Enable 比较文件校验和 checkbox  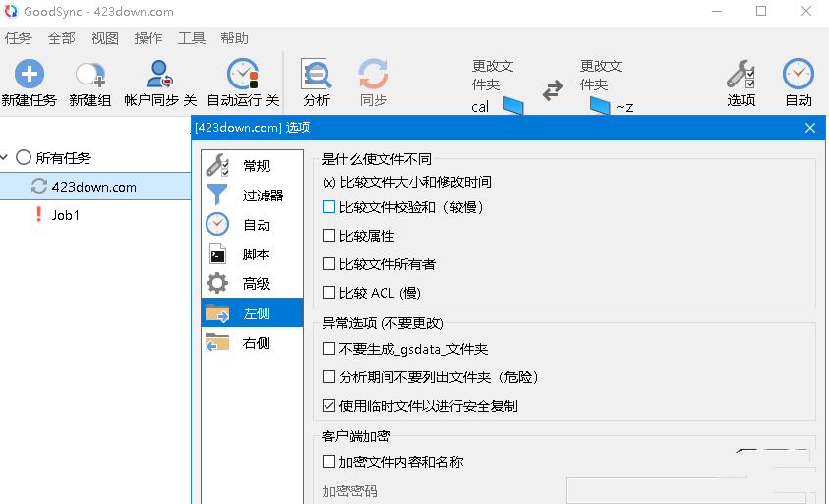pyautogui.click(x=329, y=208)
